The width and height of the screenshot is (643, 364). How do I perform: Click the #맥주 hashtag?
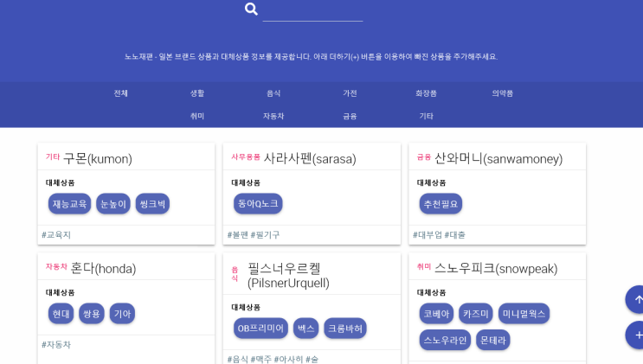click(260, 360)
